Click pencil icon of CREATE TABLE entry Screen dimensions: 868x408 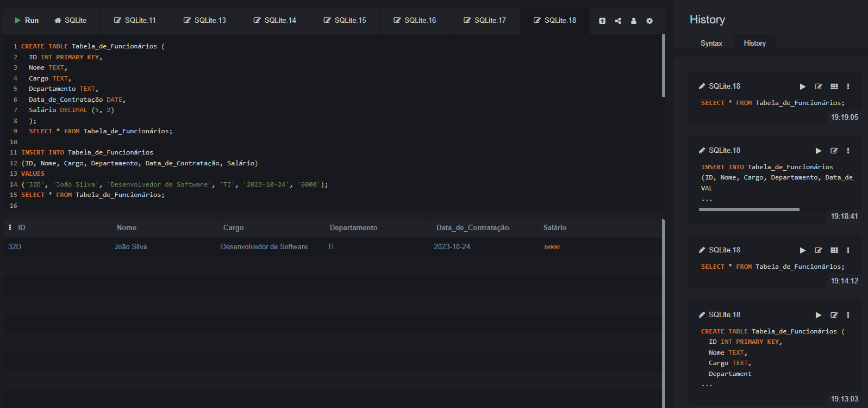coord(702,314)
